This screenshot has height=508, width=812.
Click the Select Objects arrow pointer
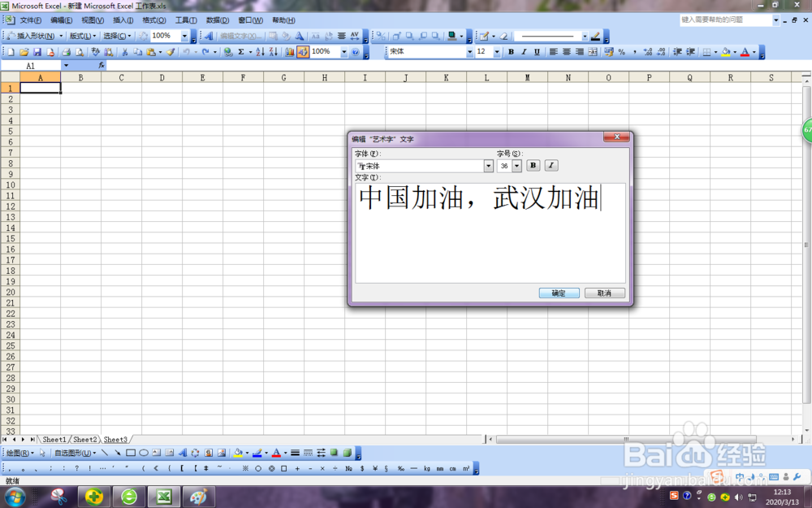(x=42, y=453)
